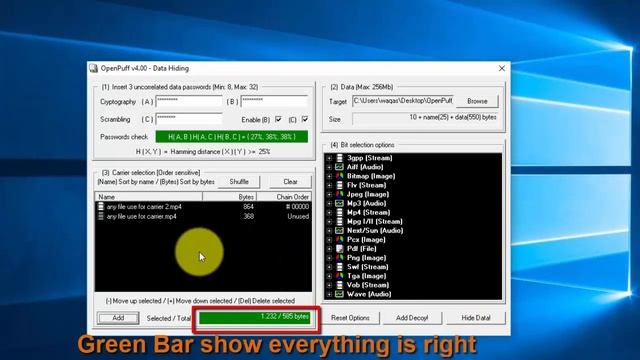The image size is (640, 360).
Task: Click the Target file path field
Action: [x=403, y=101]
